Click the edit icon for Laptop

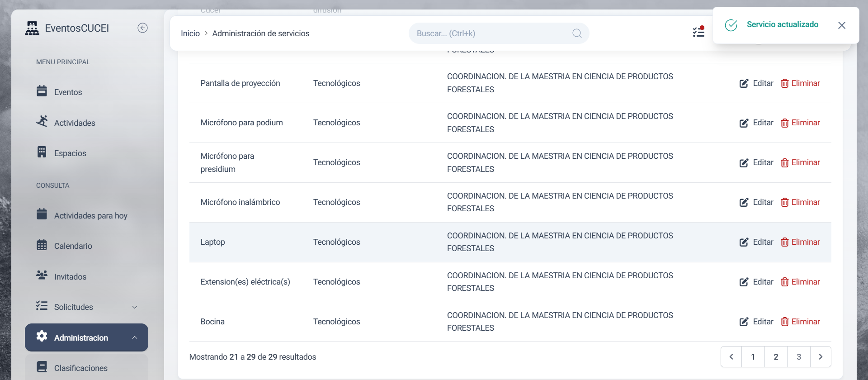pos(744,242)
